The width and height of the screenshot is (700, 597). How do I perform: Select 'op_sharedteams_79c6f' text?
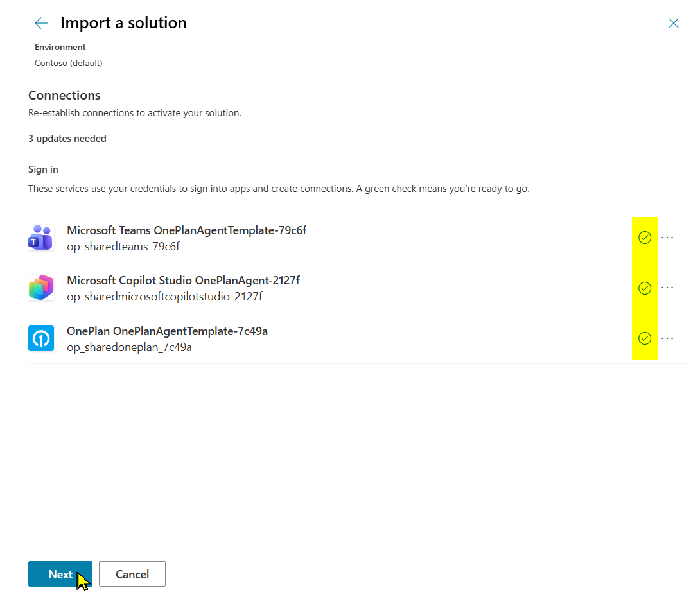[x=123, y=247]
